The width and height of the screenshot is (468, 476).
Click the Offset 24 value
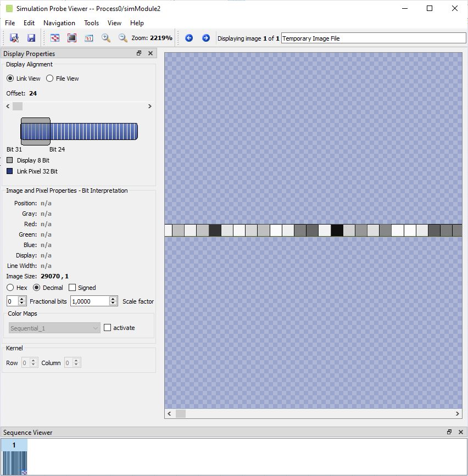(33, 93)
